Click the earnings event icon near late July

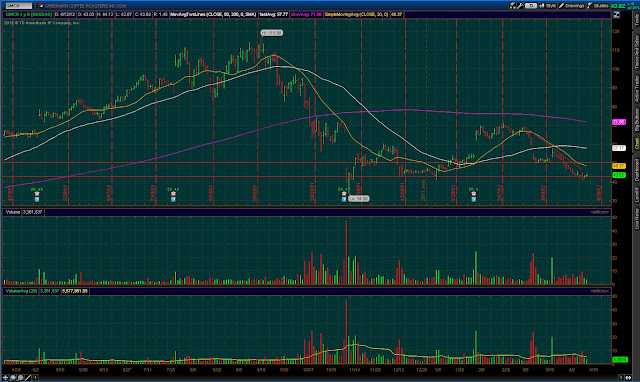click(173, 198)
